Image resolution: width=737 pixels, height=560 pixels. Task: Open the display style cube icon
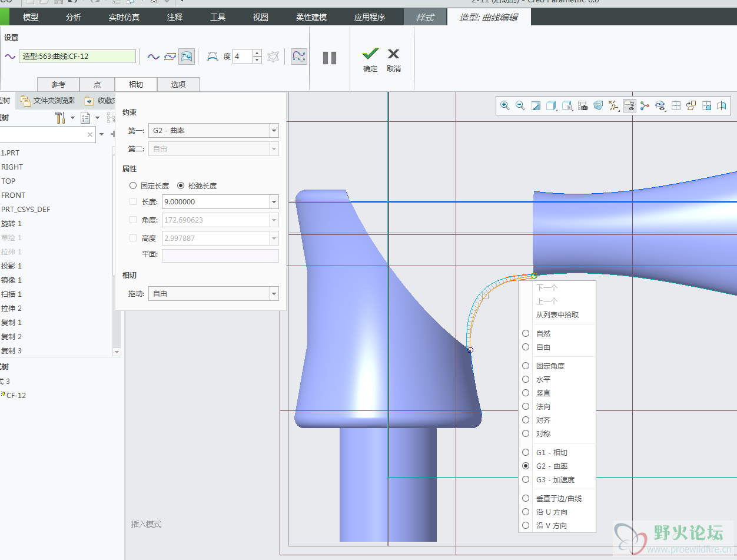551,105
